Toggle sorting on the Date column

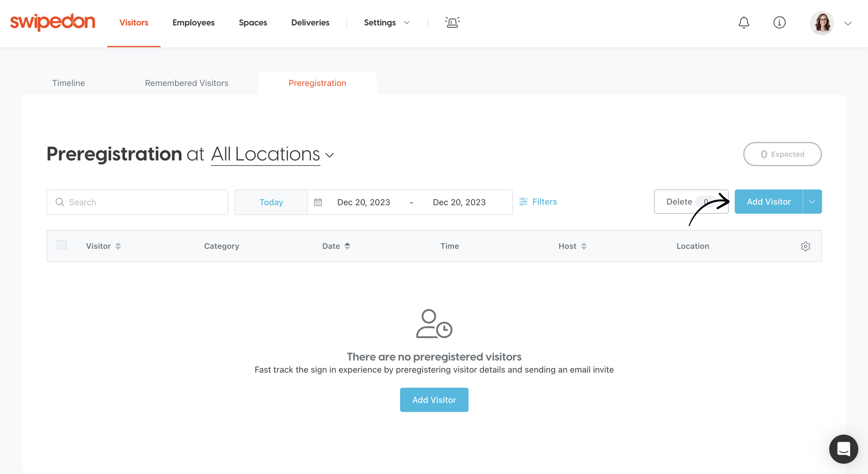pyautogui.click(x=348, y=246)
